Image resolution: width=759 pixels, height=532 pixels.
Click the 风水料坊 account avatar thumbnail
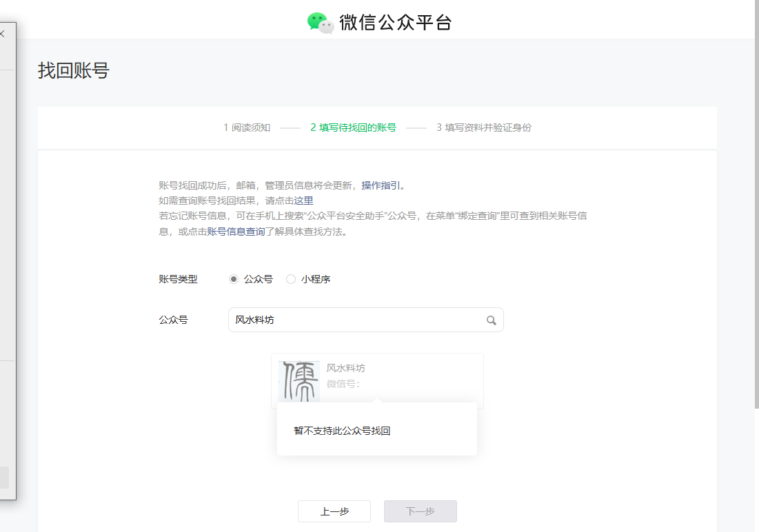[x=299, y=381]
